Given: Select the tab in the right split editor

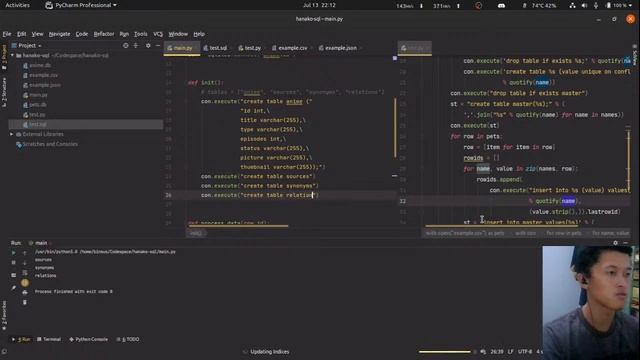Looking at the screenshot, I should click(x=415, y=48).
